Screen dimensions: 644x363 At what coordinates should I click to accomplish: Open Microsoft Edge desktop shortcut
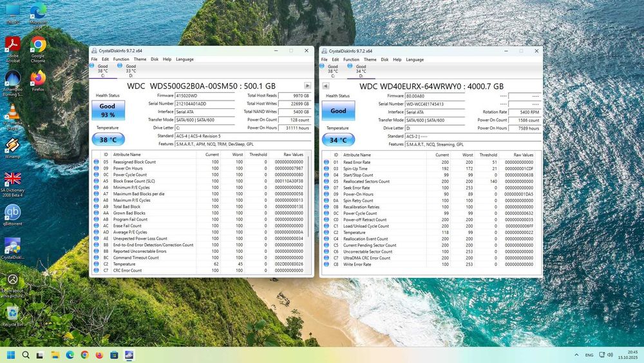pyautogui.click(x=38, y=15)
